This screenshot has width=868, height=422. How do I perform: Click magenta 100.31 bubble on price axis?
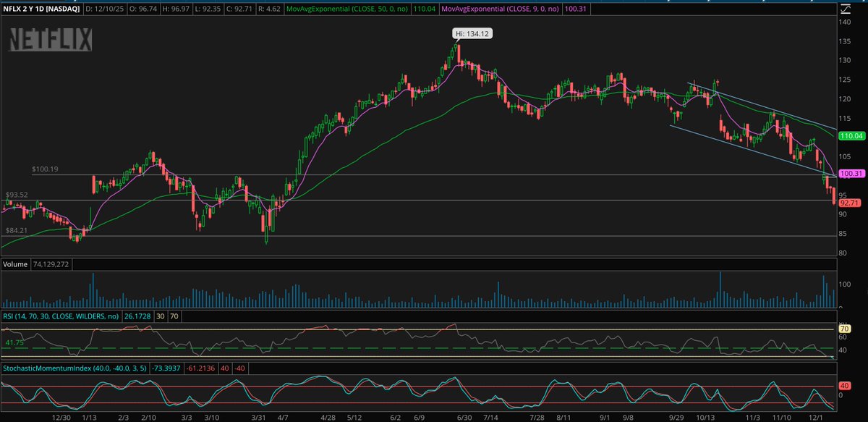851,174
